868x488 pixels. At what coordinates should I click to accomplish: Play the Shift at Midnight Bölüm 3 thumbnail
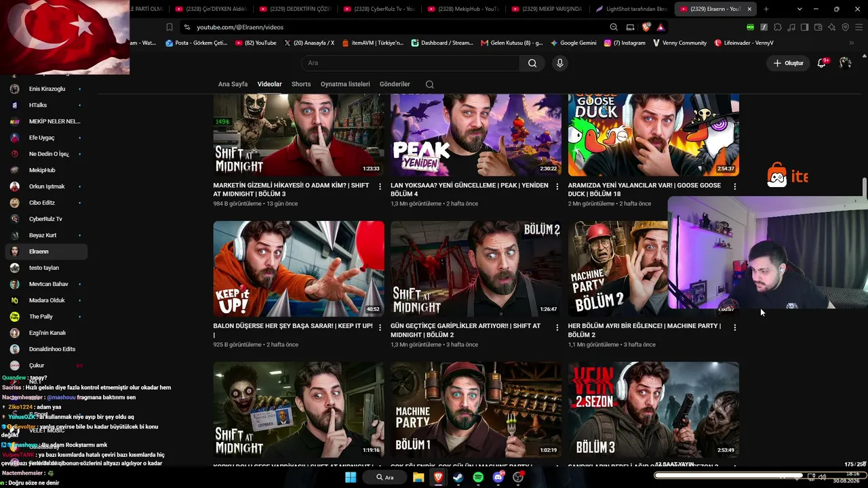(x=298, y=136)
